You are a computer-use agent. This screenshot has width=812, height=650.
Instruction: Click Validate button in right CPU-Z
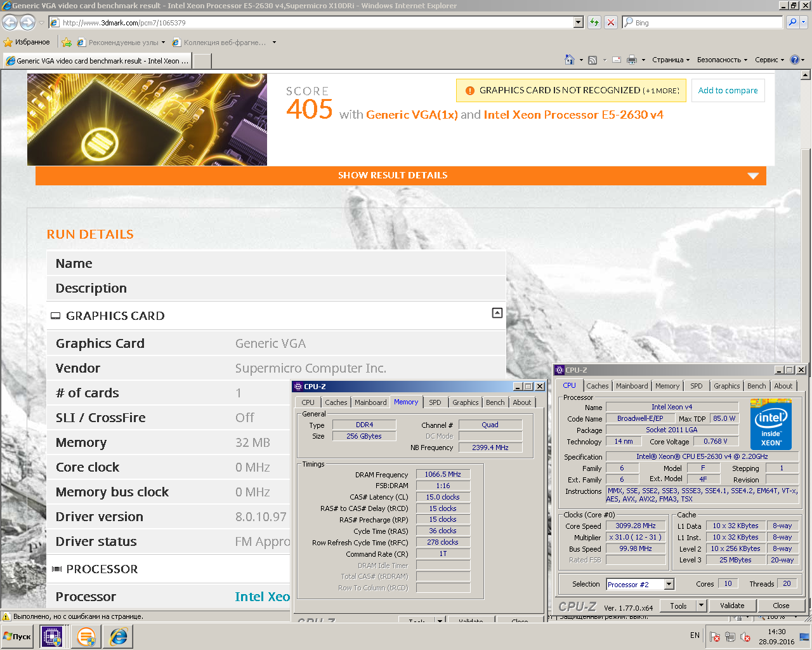(732, 606)
